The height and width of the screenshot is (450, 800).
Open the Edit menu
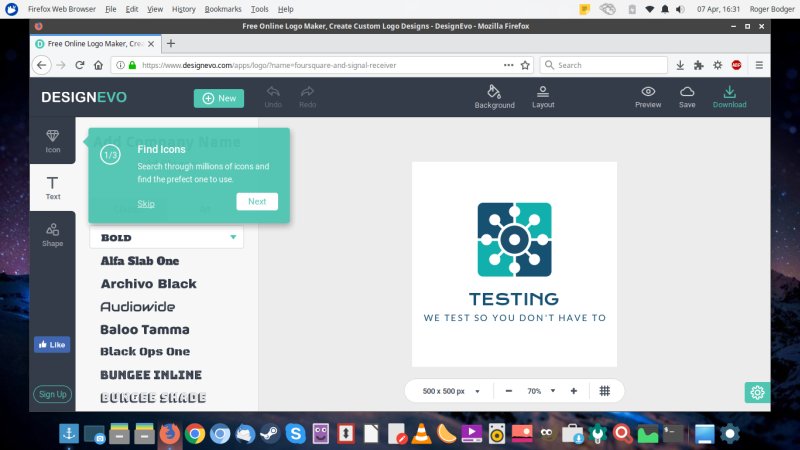pyautogui.click(x=132, y=9)
